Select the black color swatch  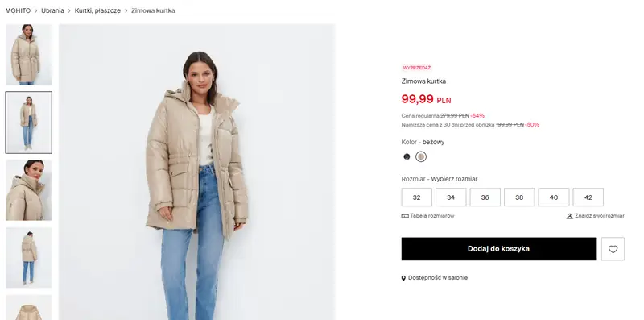(x=407, y=156)
